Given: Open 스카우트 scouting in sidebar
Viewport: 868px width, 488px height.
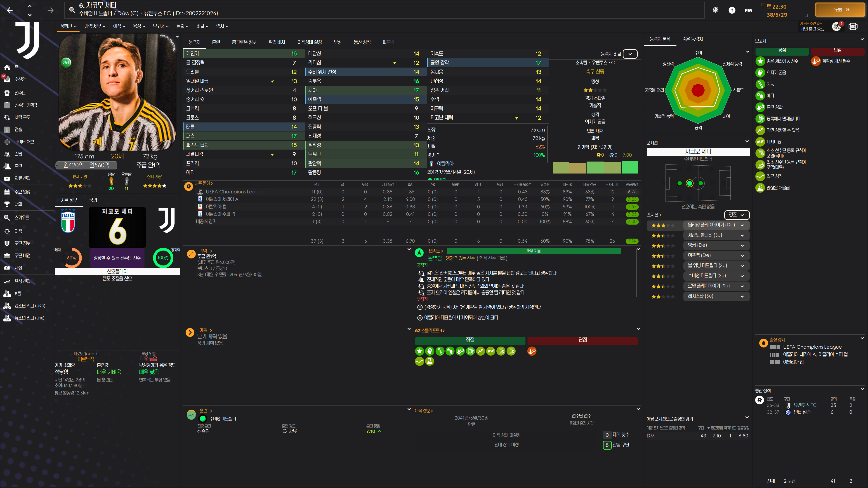Looking at the screenshot, I should pyautogui.click(x=21, y=218).
